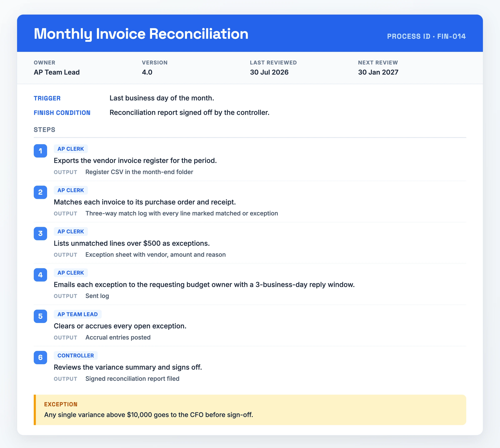Click the last reviewed date '30 Jul 2026'
Screen dimensions: 500x448
pyautogui.click(x=269, y=72)
